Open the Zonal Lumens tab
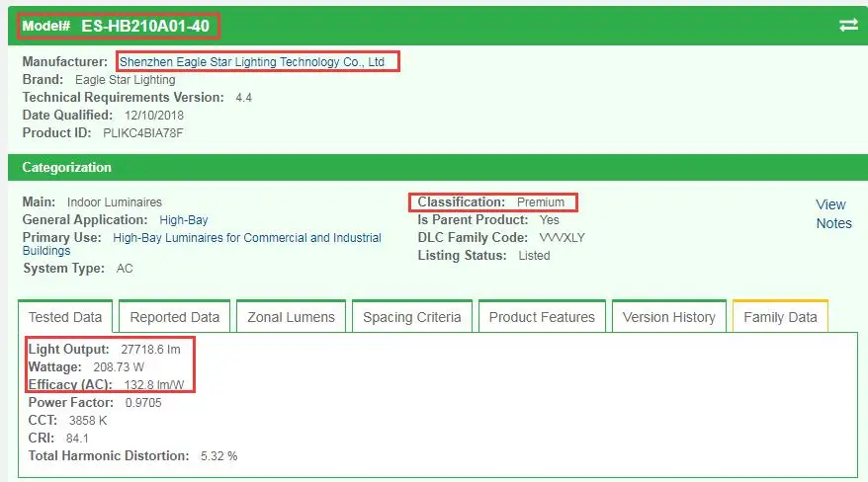This screenshot has height=482, width=868. coord(292,317)
